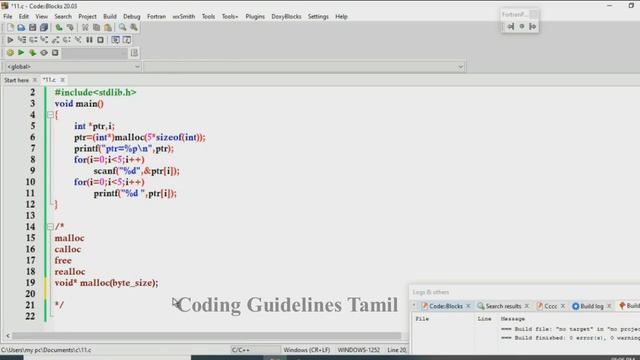Screen dimensions: 640x360
Task: Stop the debugger with square icon
Action: (100, 40)
